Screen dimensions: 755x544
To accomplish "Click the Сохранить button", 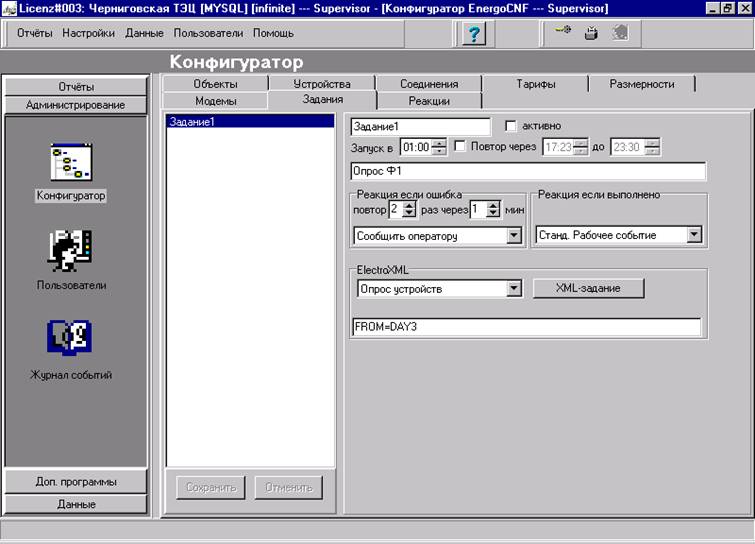I will tap(211, 488).
